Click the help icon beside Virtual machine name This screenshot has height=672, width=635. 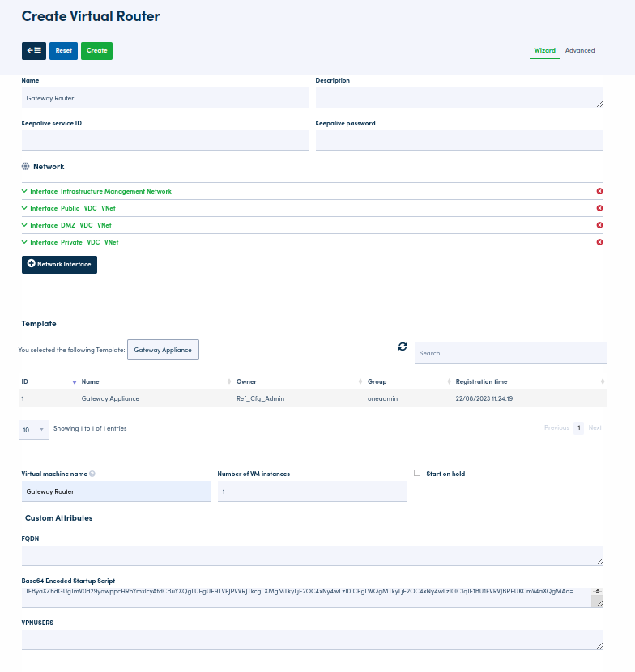(92, 474)
